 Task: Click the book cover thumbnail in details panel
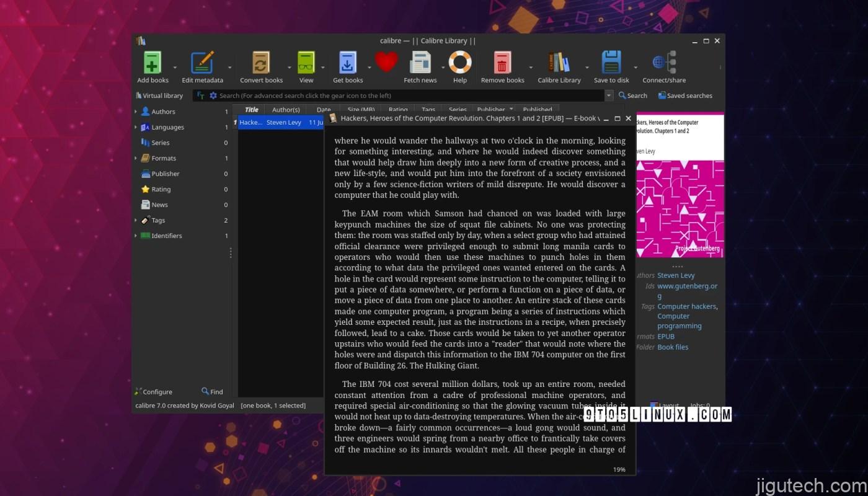point(680,185)
